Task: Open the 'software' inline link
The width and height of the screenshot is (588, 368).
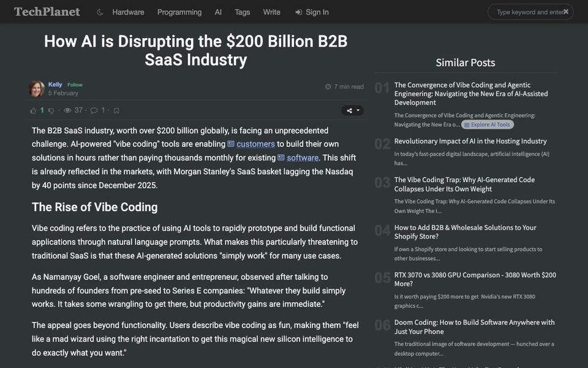Action: 303,158
